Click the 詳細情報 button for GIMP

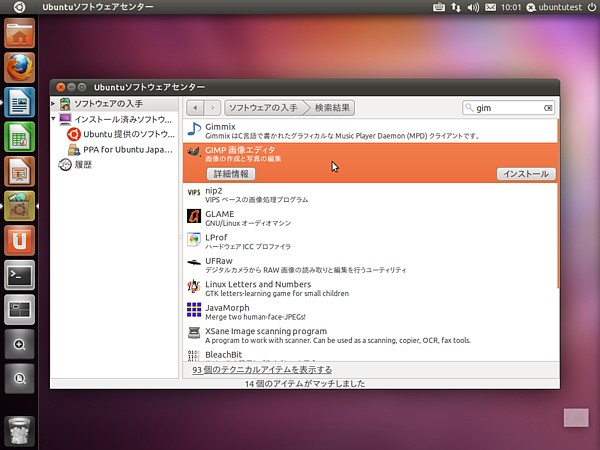tap(231, 174)
